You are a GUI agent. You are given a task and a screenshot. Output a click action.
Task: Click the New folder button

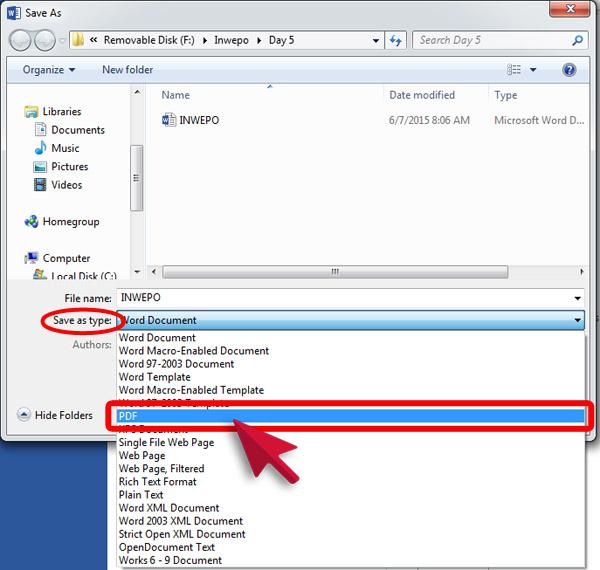(x=127, y=70)
